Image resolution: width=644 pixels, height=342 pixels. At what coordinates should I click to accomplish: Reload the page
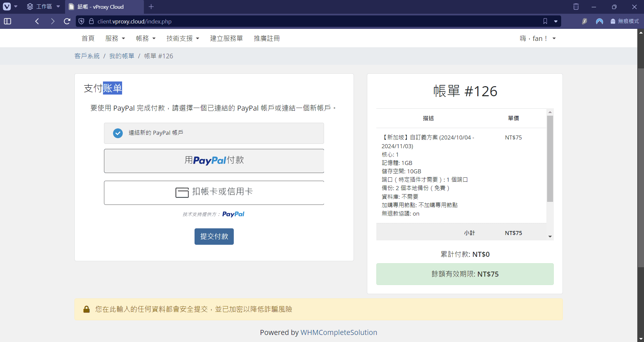[67, 21]
